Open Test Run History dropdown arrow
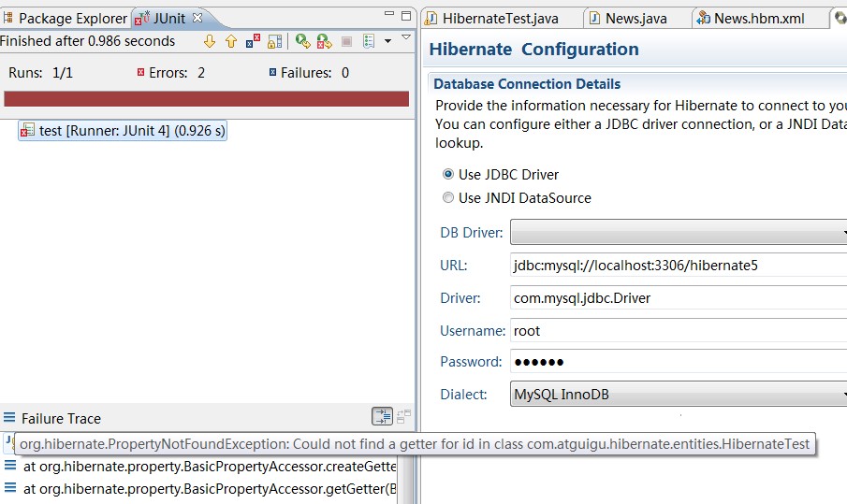 pyautogui.click(x=387, y=41)
